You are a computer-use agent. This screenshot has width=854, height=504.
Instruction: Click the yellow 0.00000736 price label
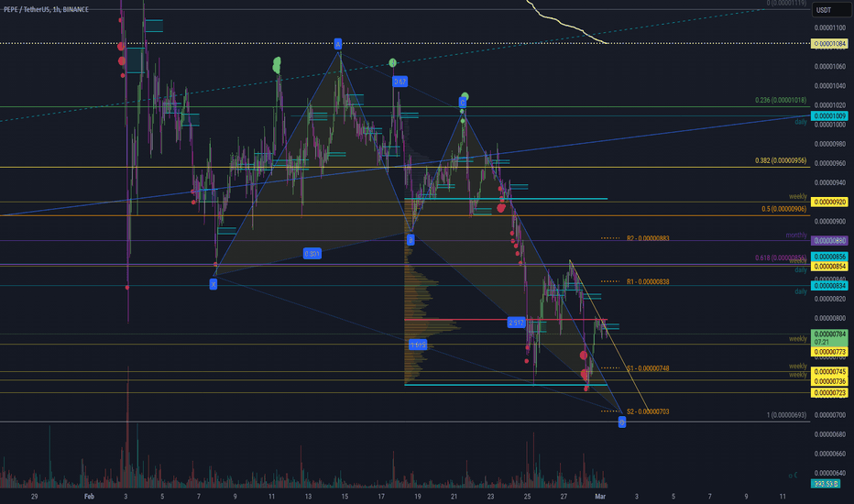(829, 381)
